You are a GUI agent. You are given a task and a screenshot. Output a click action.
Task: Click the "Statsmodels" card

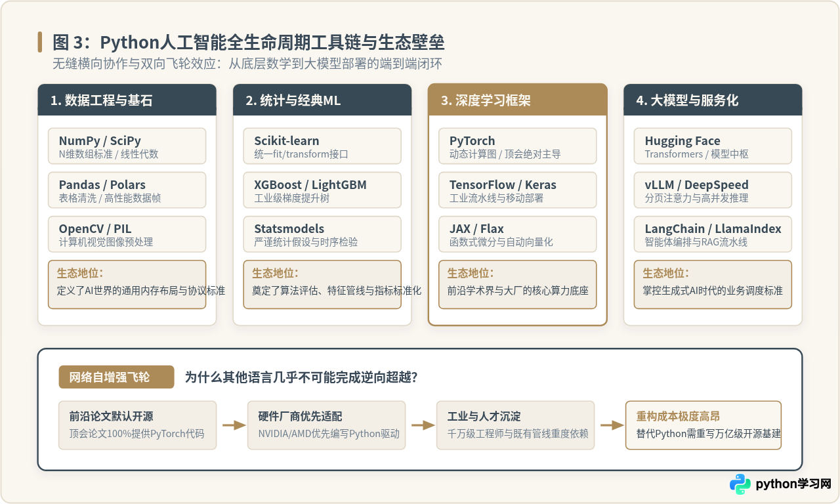[322, 234]
